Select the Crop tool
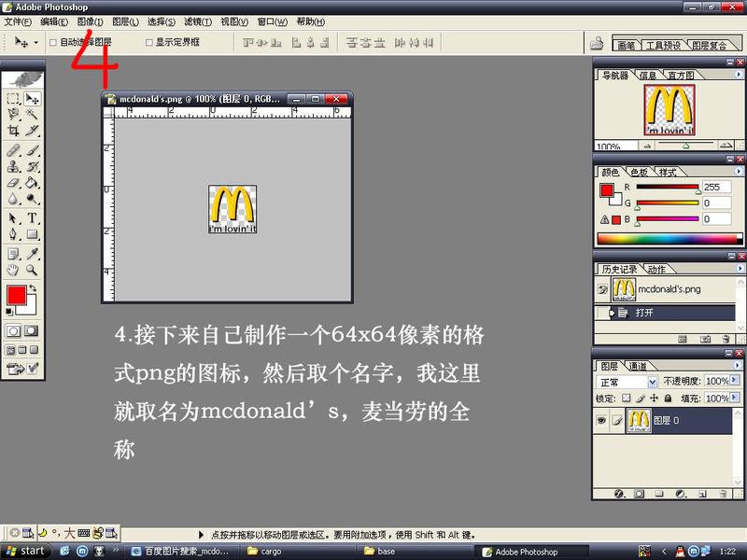This screenshot has width=747, height=560. tap(13, 131)
